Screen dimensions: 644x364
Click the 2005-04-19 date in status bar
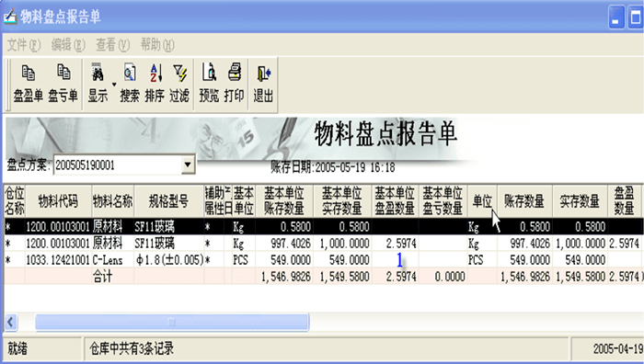coord(618,348)
